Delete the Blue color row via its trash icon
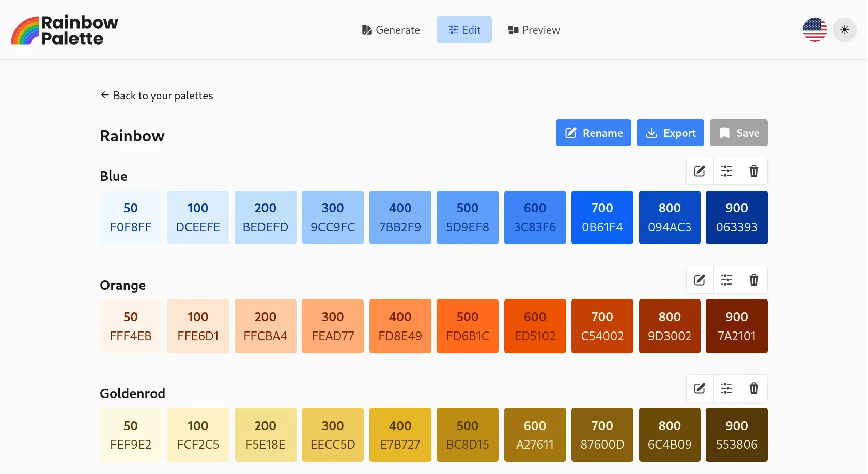 [x=754, y=170]
